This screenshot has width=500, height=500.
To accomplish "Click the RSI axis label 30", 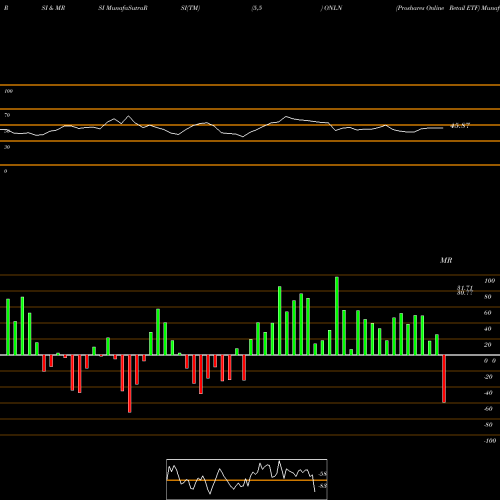I will pyautogui.click(x=7, y=147).
